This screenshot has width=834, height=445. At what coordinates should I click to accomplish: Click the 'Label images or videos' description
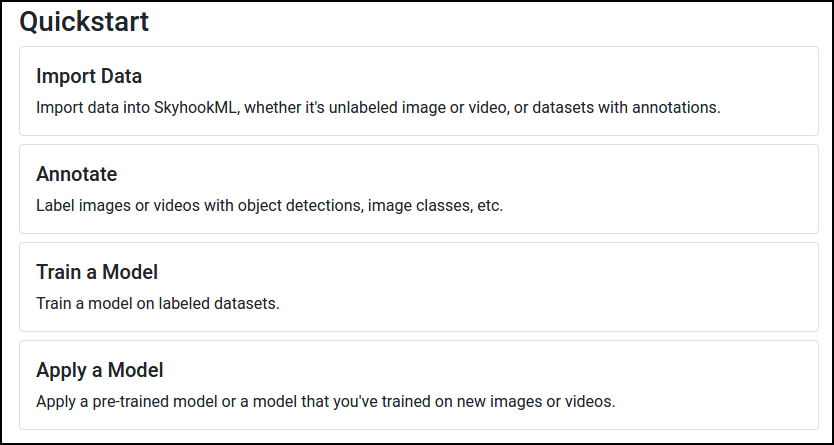270,206
